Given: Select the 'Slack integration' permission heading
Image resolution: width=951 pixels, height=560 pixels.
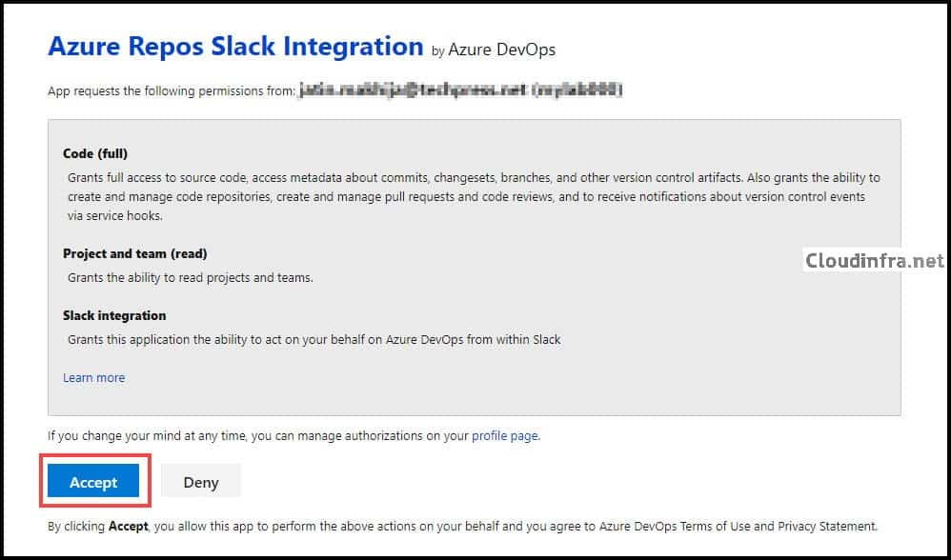Looking at the screenshot, I should click(114, 315).
